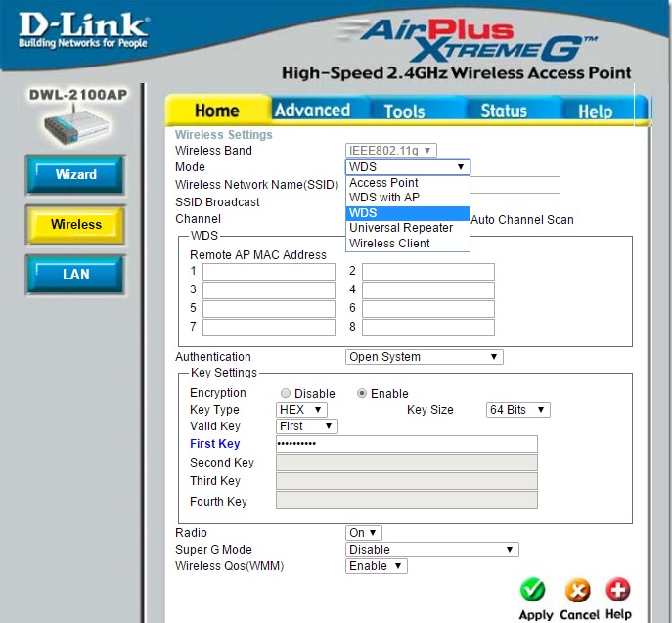This screenshot has height=623, width=672.
Task: Open the Wireless Qos(WMM) Enable dropdown
Action: pos(377,566)
